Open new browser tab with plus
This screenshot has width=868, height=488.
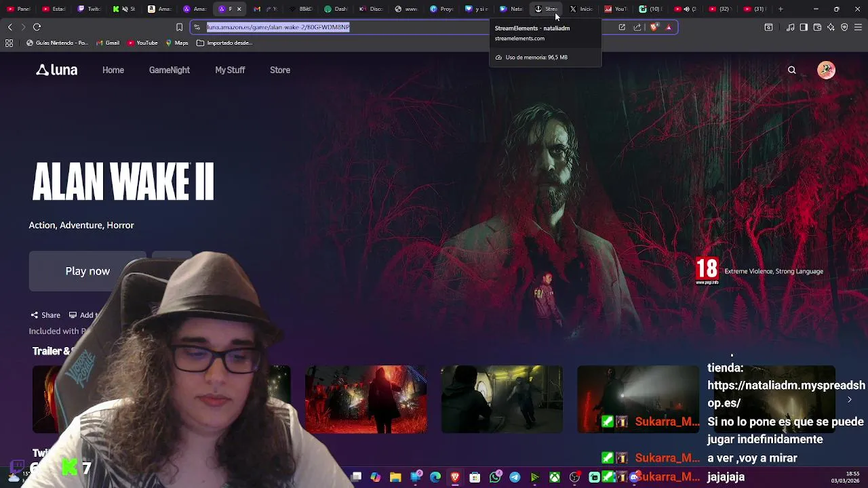[x=781, y=9]
